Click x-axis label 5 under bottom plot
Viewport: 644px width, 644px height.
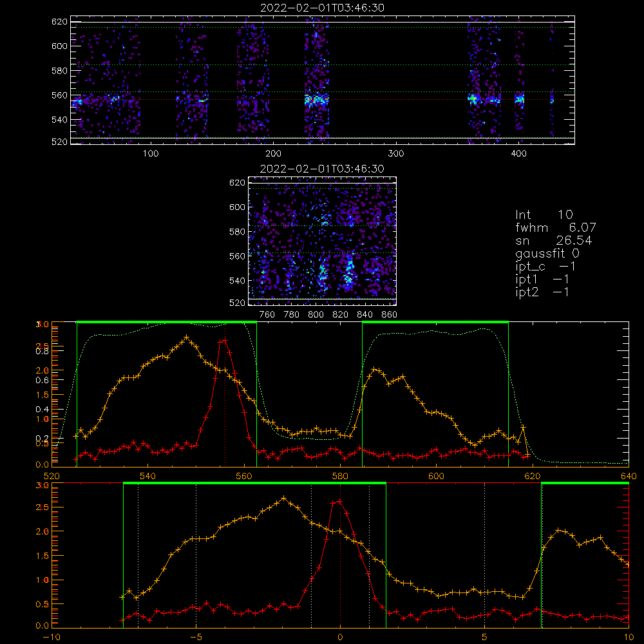point(485,637)
